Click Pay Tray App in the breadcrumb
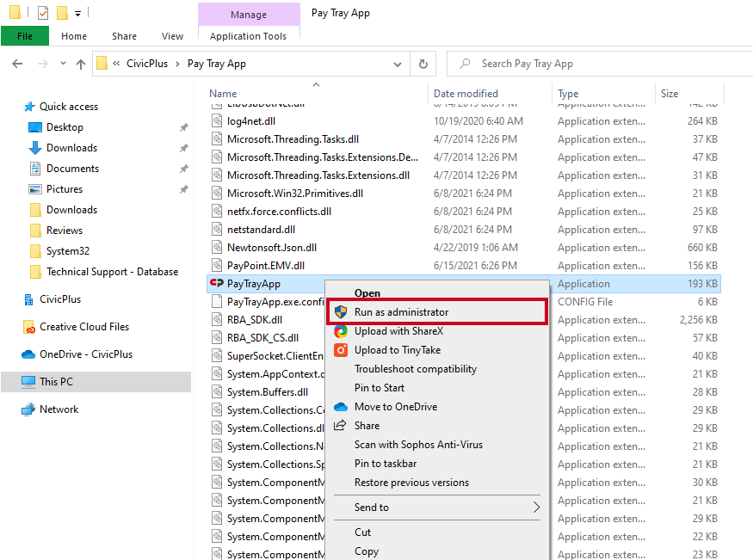The image size is (753, 560). click(x=217, y=64)
